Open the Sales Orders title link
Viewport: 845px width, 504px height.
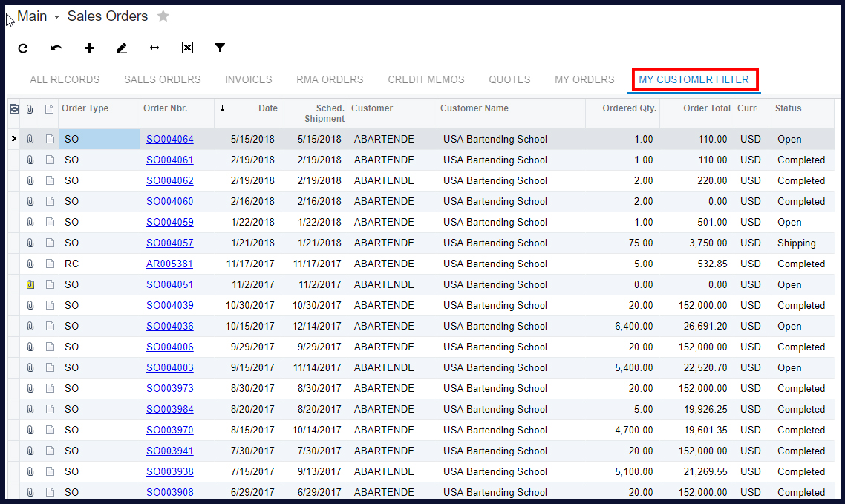(107, 16)
